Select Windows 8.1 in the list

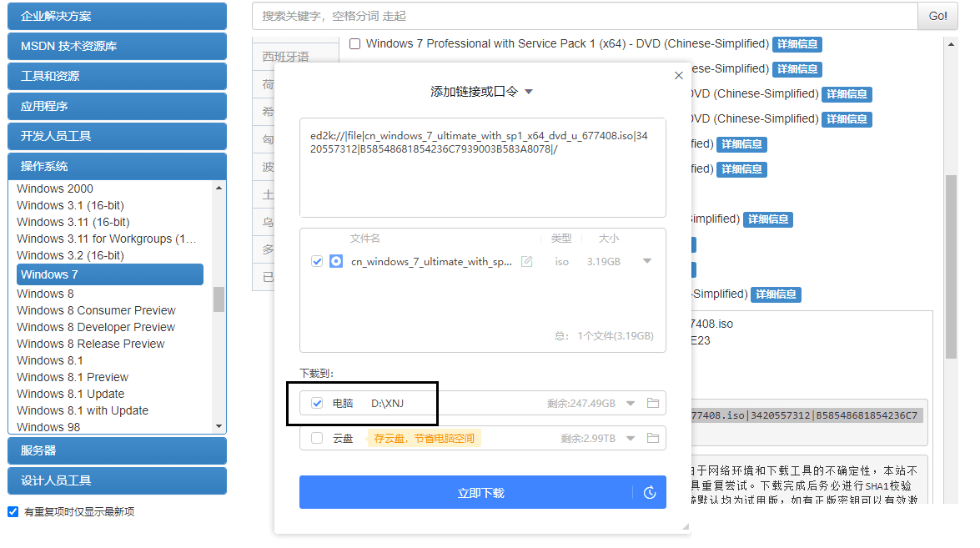(x=50, y=360)
